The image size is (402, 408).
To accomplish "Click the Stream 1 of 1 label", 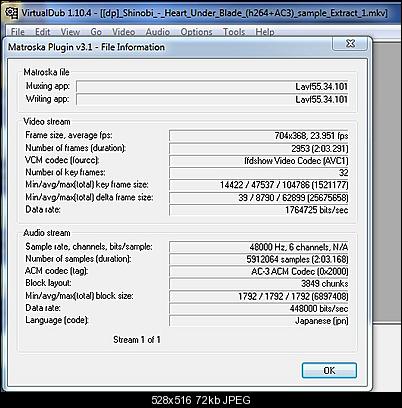I will [137, 340].
